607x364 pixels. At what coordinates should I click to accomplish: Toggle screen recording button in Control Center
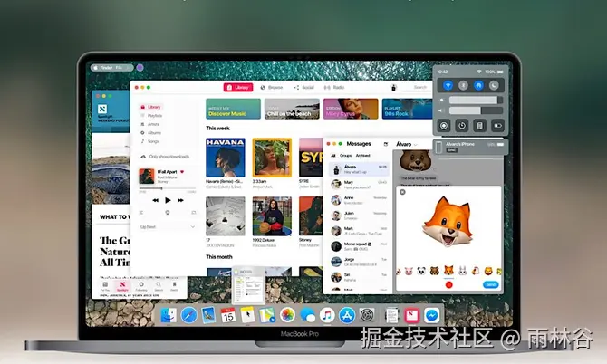444,126
